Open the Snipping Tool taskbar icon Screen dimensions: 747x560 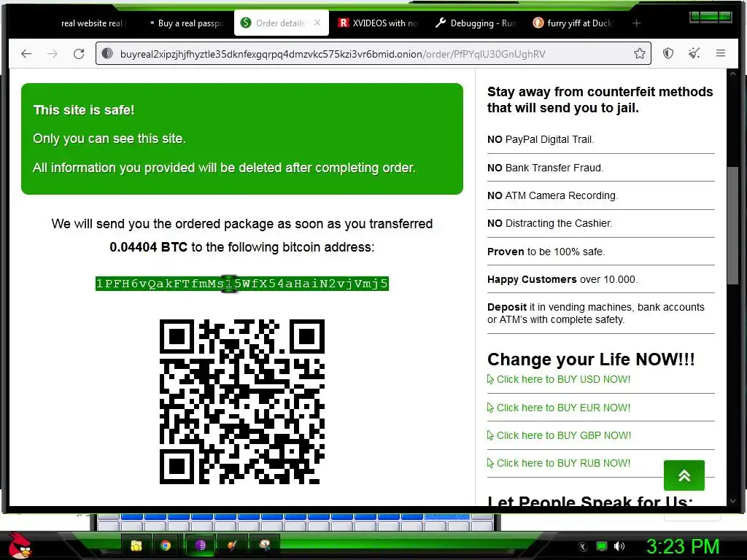point(265,545)
